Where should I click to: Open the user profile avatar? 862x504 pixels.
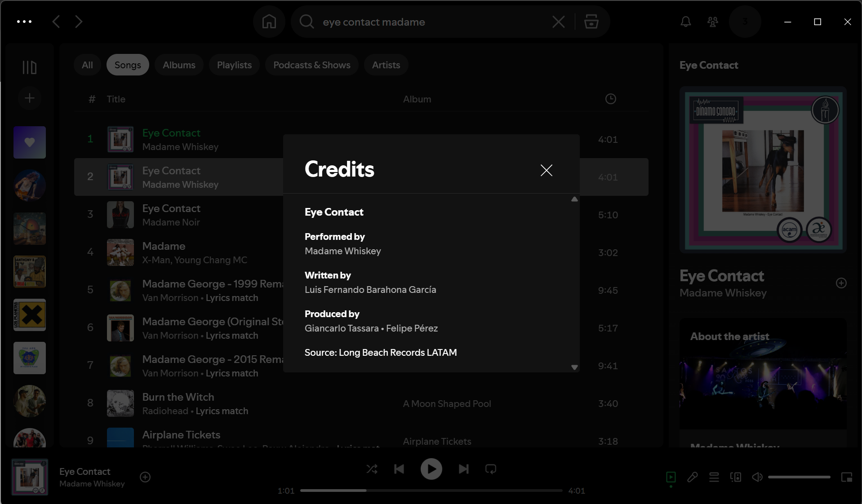745,22
